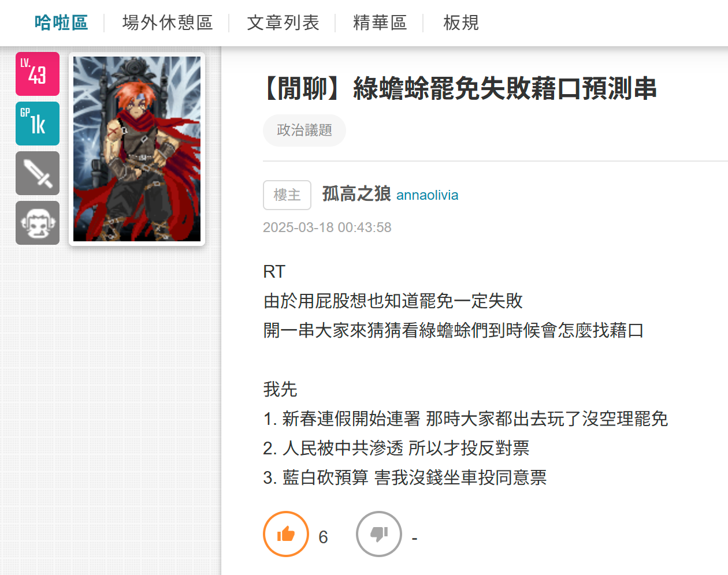The height and width of the screenshot is (575, 728).
Task: Click the dislike count dash
Action: click(414, 539)
